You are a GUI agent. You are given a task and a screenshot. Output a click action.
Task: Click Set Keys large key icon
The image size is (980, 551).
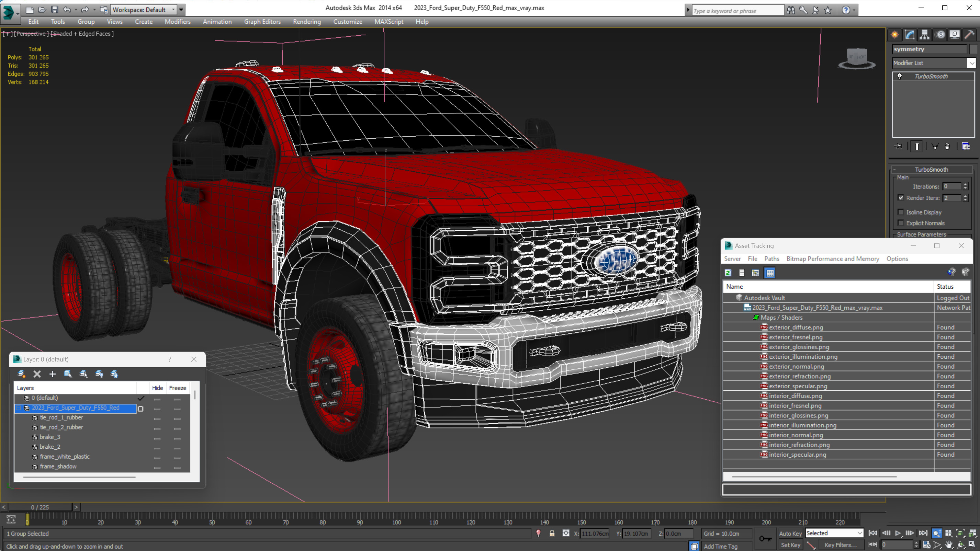click(765, 538)
